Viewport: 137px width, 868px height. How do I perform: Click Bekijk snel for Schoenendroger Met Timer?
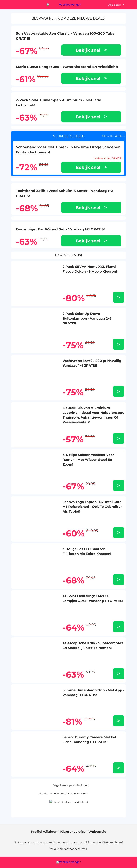pos(91,167)
